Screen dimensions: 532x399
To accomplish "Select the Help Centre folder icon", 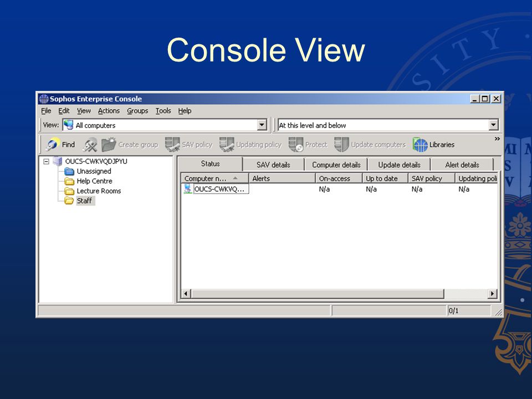I will tap(69, 181).
